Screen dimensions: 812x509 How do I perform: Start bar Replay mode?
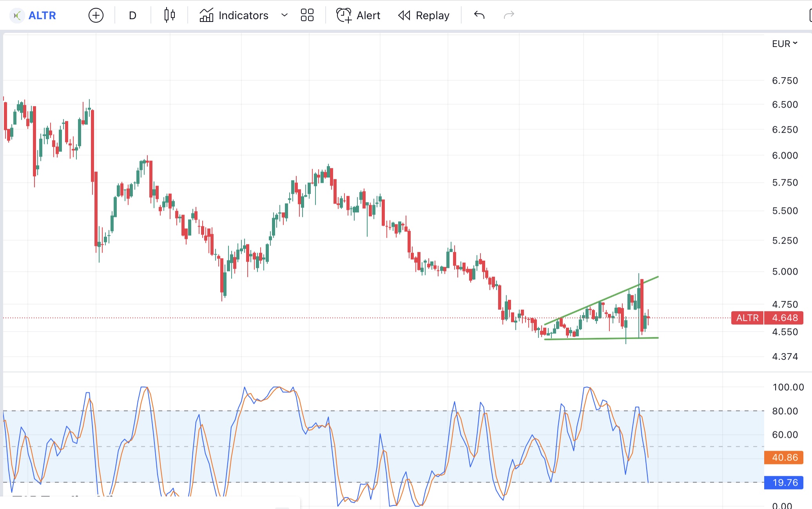[x=432, y=16]
